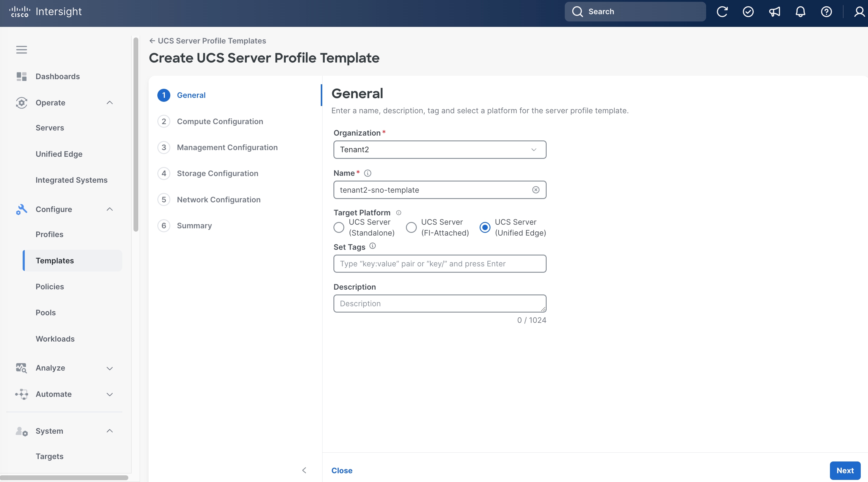Screen dimensions: 868x482
Task: Click the Name field info icon
Action: pyautogui.click(x=368, y=173)
